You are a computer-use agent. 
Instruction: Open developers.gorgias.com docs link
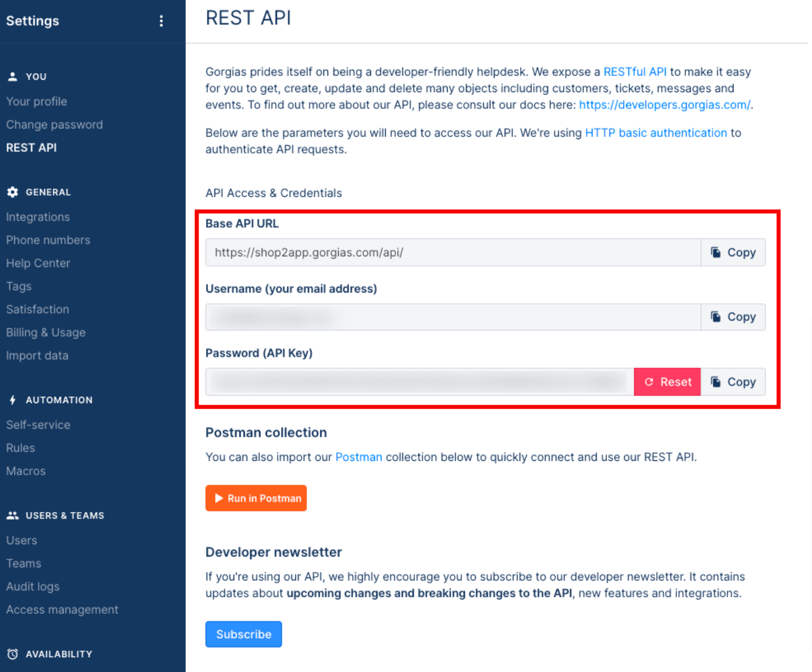click(x=665, y=105)
